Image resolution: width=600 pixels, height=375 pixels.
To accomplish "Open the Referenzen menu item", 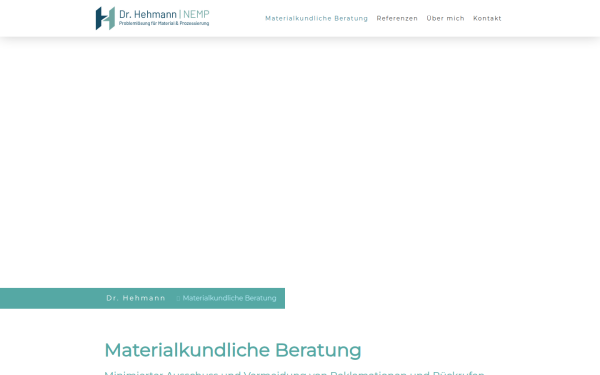I will tap(397, 18).
